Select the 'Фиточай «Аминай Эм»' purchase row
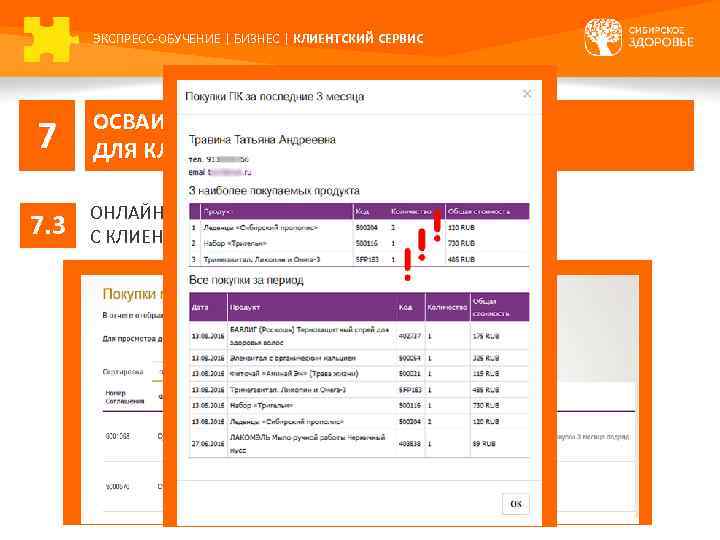Image resolution: width=720 pixels, height=540 pixels. (x=359, y=374)
